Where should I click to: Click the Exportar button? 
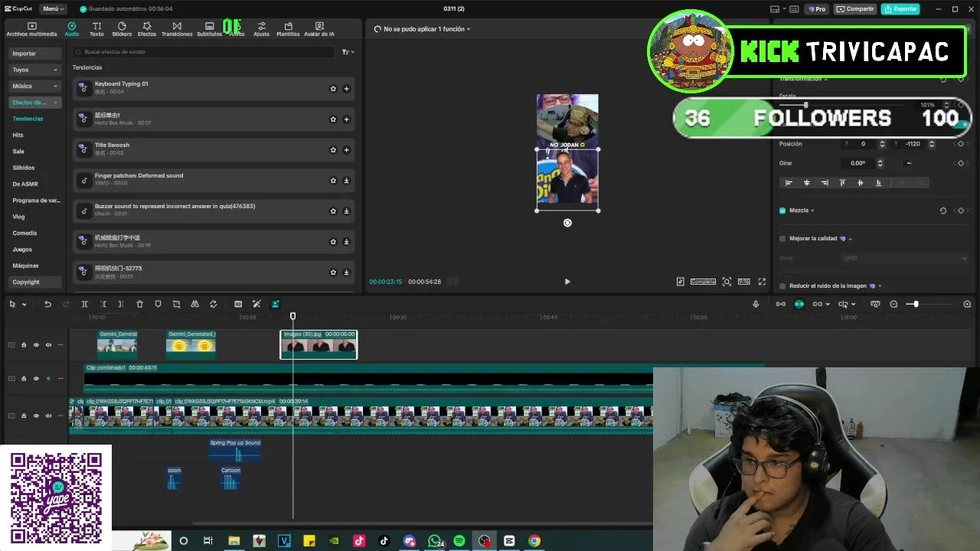coord(900,9)
